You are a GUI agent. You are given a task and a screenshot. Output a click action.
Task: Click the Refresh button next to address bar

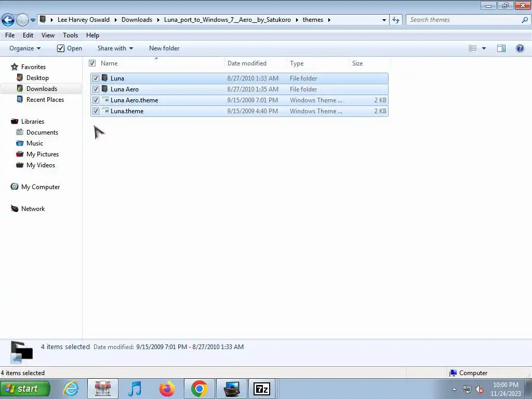tap(395, 20)
